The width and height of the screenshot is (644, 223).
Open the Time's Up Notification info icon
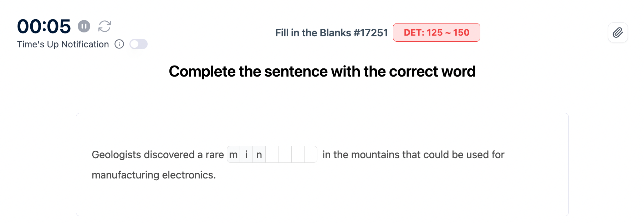point(119,44)
